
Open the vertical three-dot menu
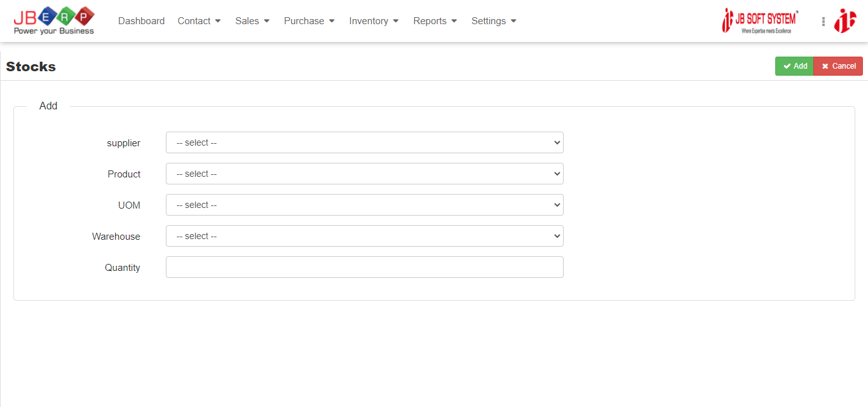tap(823, 22)
